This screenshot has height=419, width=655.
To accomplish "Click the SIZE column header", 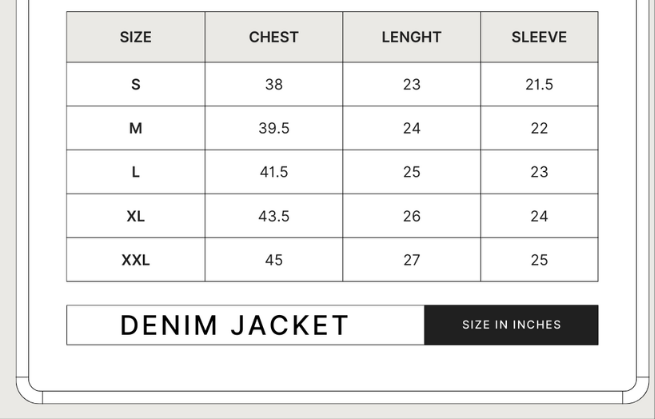I will tap(136, 37).
